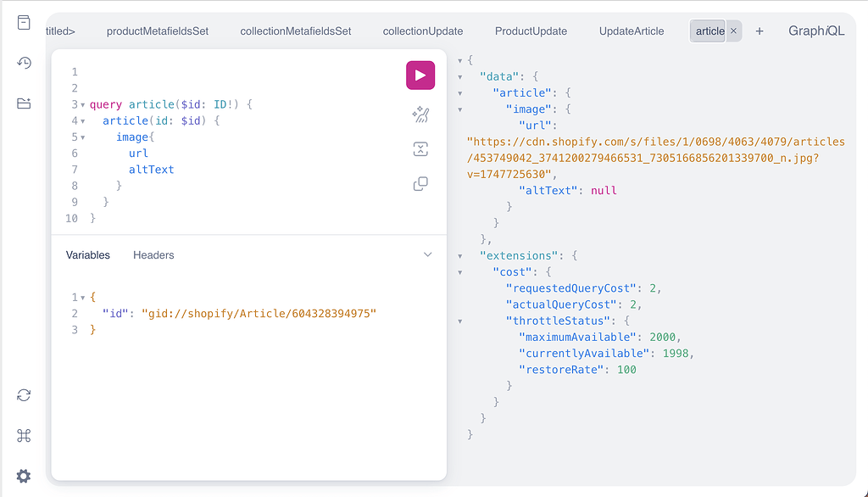Viewport: 868px width, 497px height.
Task: Open the GraphiQL explorer folder icon
Action: (24, 103)
